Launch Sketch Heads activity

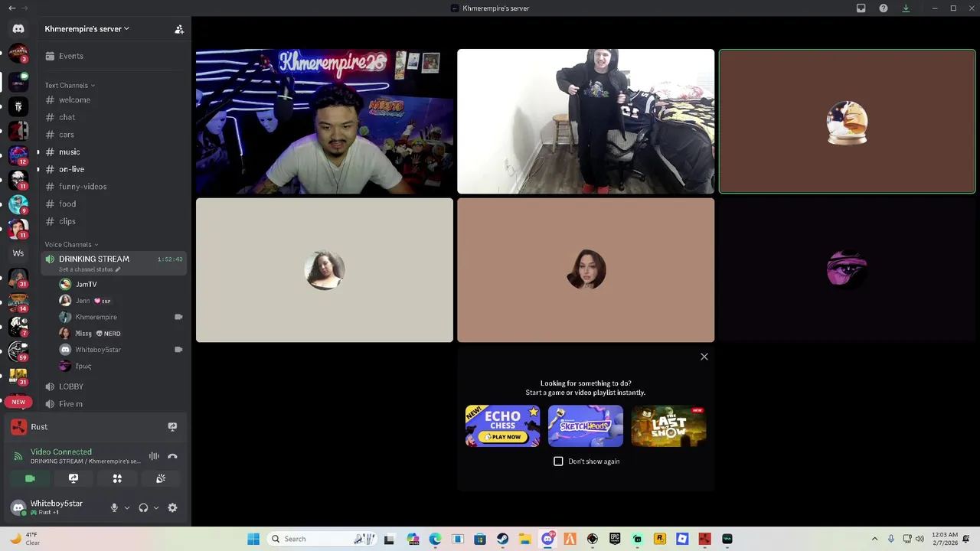tap(586, 426)
